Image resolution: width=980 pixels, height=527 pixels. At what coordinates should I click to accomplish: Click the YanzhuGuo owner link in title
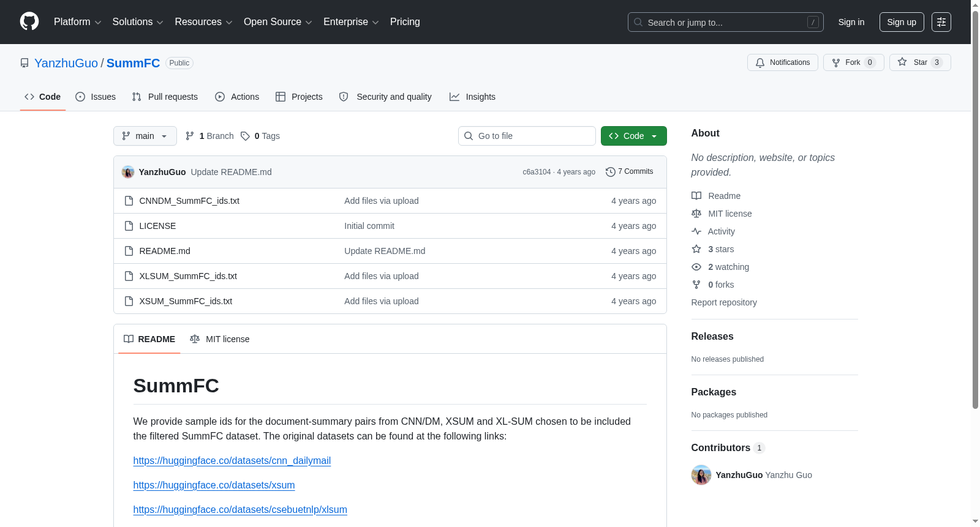[x=66, y=63]
